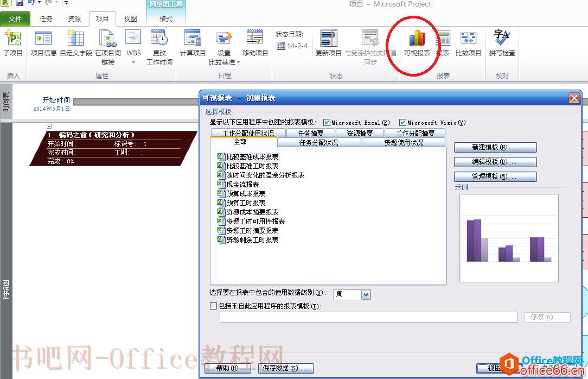Select 资源工时摘要报表 template

click(x=248, y=230)
